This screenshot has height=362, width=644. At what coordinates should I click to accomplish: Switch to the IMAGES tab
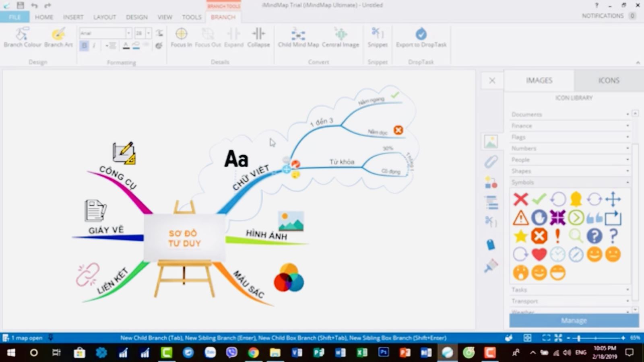point(539,80)
